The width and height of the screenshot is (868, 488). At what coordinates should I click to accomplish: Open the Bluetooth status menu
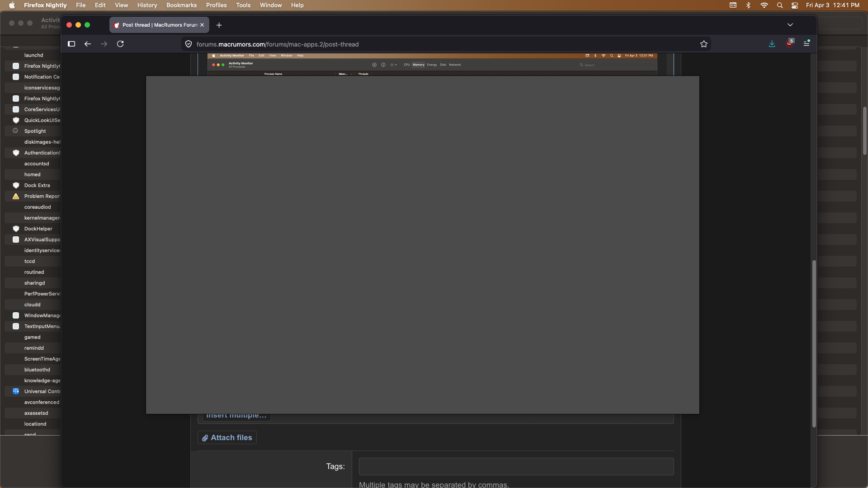748,5
